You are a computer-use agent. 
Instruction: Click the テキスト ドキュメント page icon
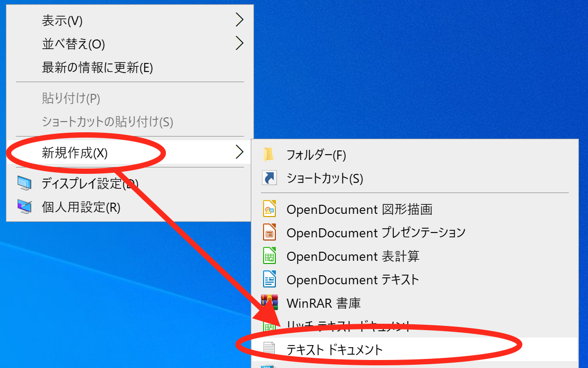(x=269, y=348)
